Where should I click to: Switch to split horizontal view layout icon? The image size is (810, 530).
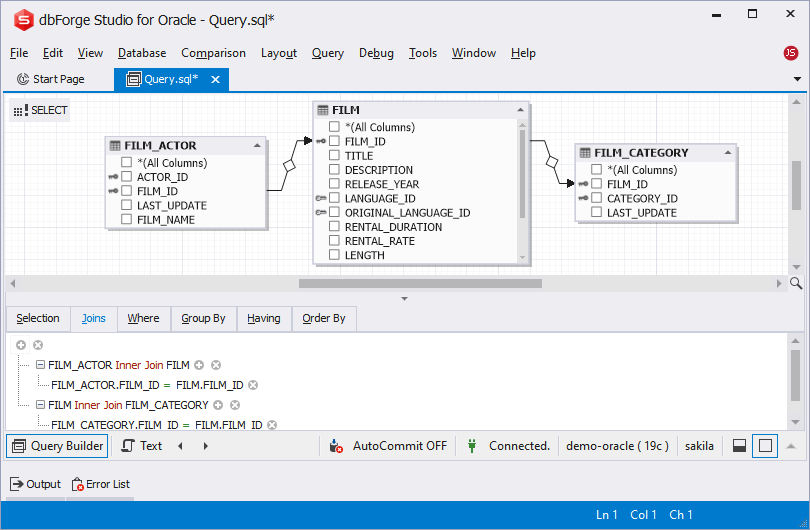point(739,446)
